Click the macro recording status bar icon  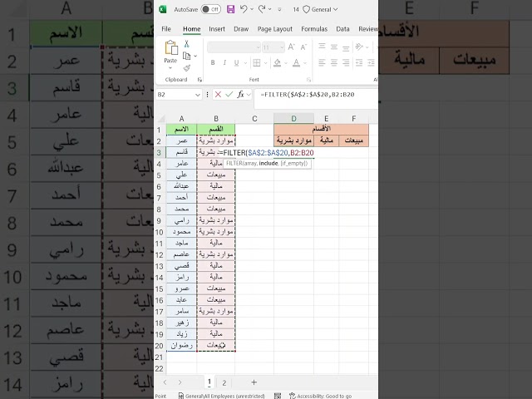[x=278, y=396]
